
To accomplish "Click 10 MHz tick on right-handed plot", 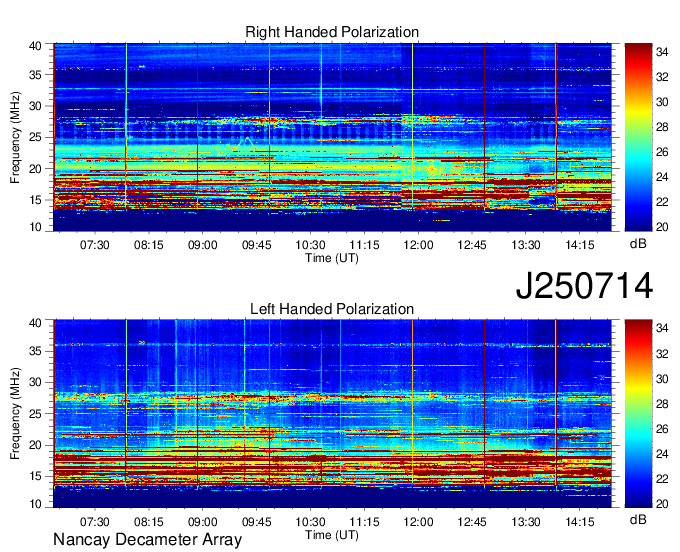I will point(35,227).
